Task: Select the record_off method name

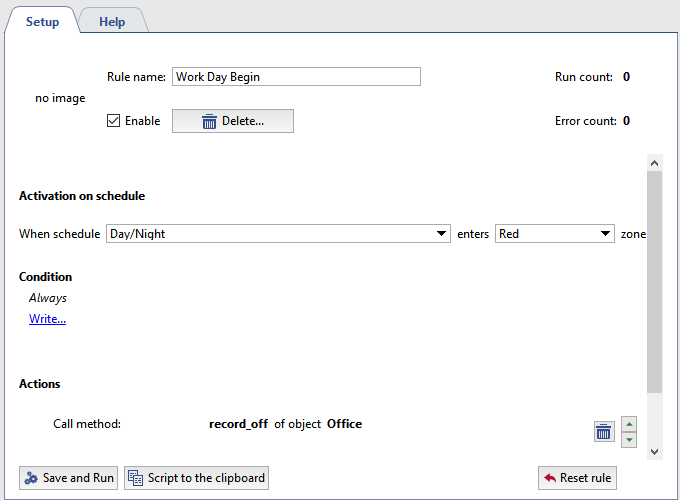Action: (238, 424)
